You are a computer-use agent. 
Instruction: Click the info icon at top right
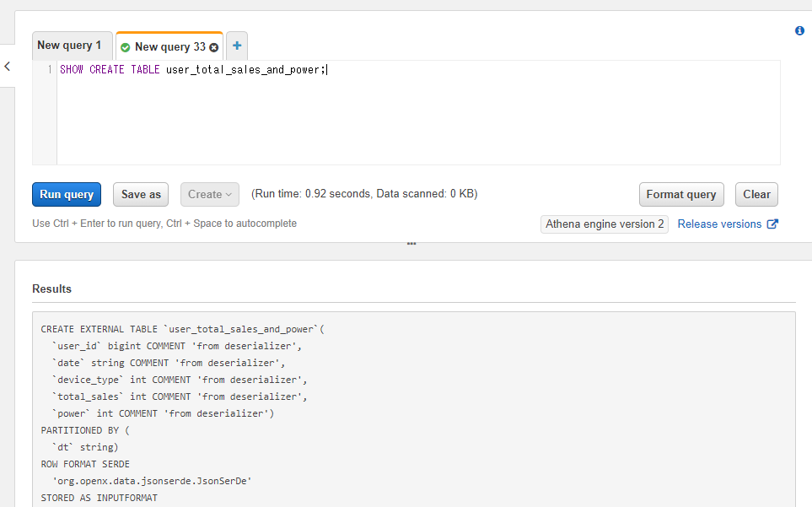(799, 30)
